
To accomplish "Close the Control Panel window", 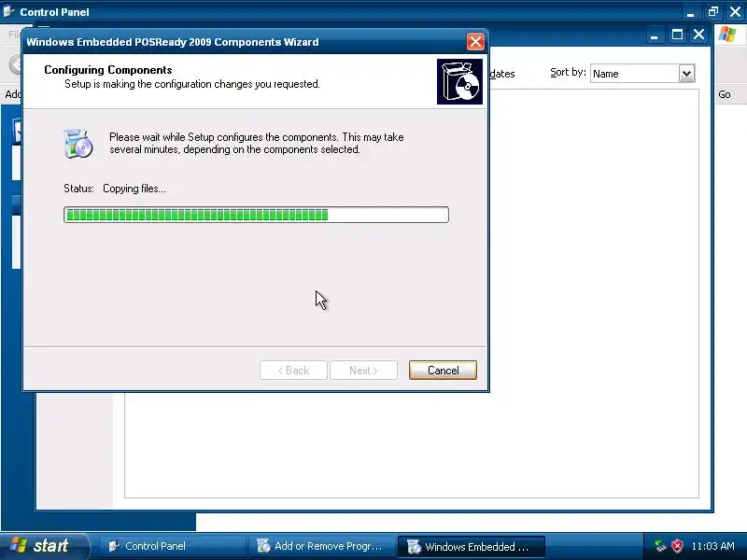I will [735, 12].
